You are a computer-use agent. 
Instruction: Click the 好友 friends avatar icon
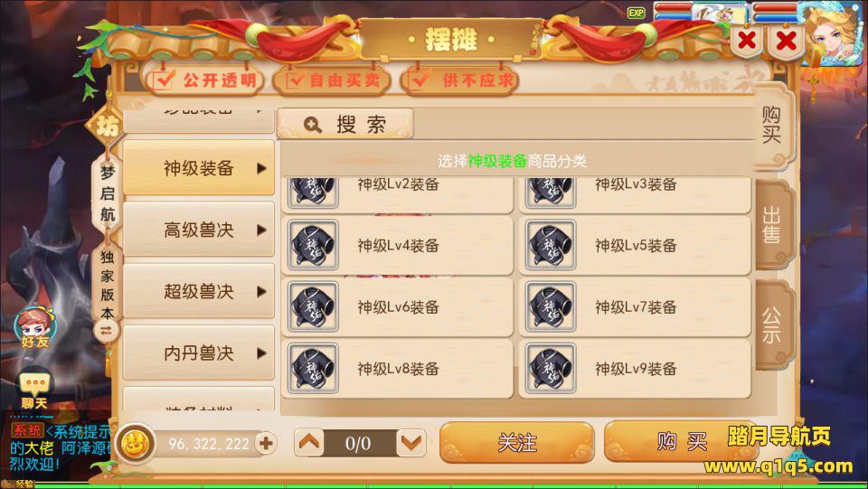pyautogui.click(x=35, y=327)
